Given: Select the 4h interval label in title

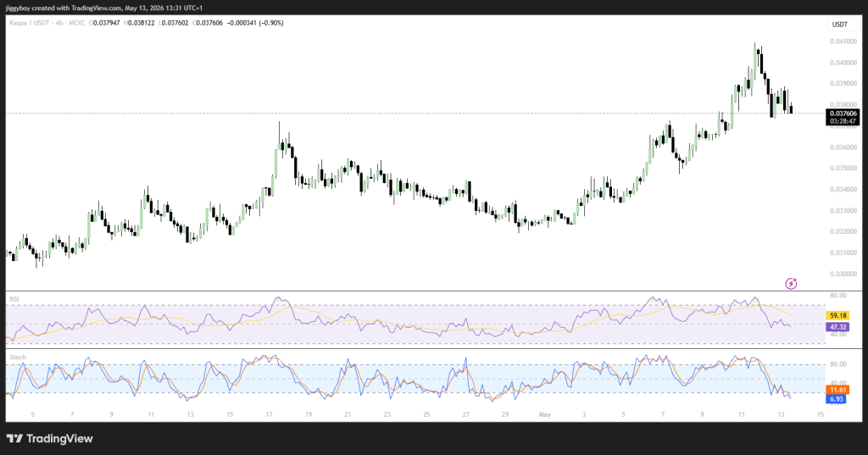Looking at the screenshot, I should pyautogui.click(x=58, y=23).
